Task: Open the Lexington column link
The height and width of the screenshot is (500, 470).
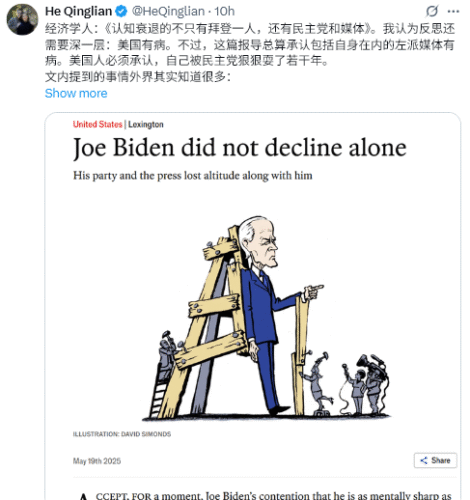Action: point(146,124)
